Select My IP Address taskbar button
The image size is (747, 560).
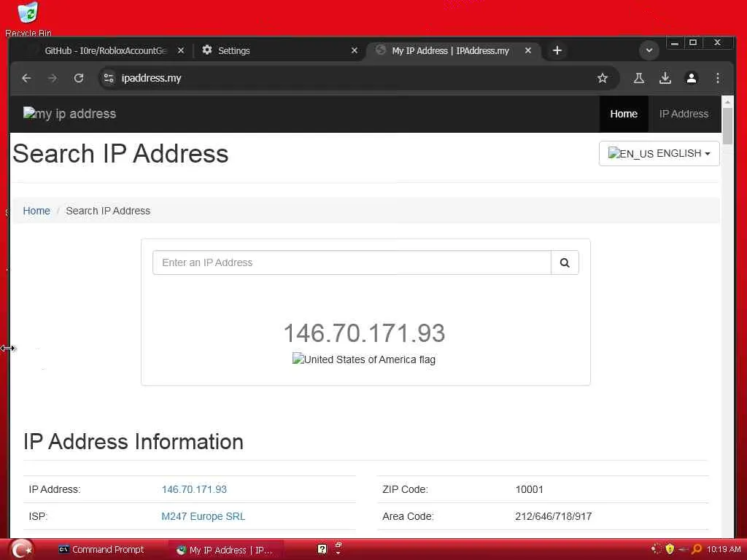coord(225,550)
